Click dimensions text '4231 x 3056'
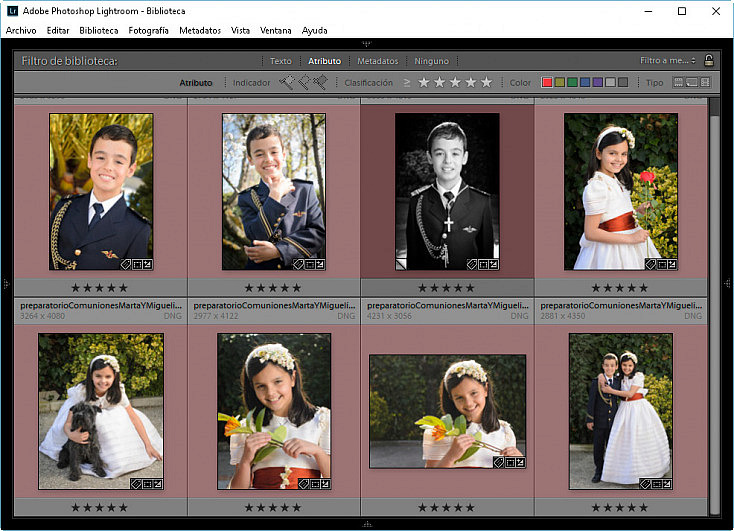Image resolution: width=734 pixels, height=531 pixels. (x=389, y=316)
